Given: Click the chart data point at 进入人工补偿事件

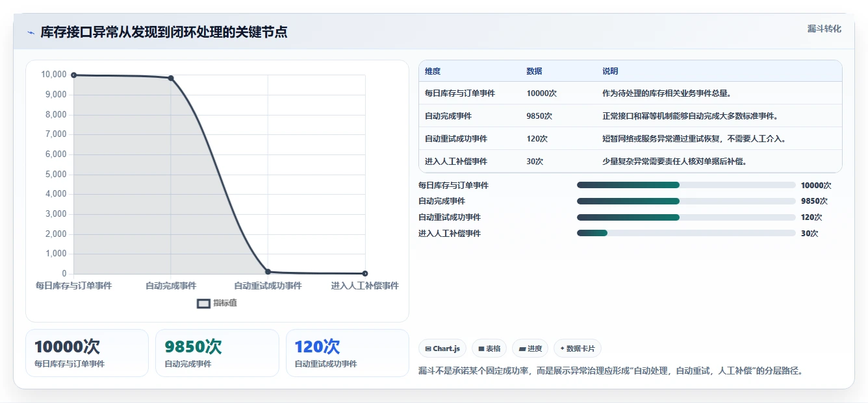Looking at the screenshot, I should 365,273.
